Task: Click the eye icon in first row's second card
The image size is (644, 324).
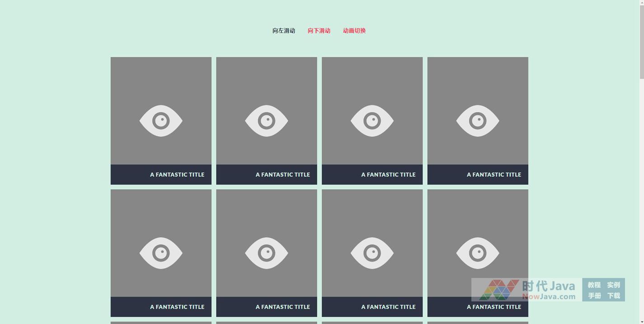Action: click(x=267, y=121)
